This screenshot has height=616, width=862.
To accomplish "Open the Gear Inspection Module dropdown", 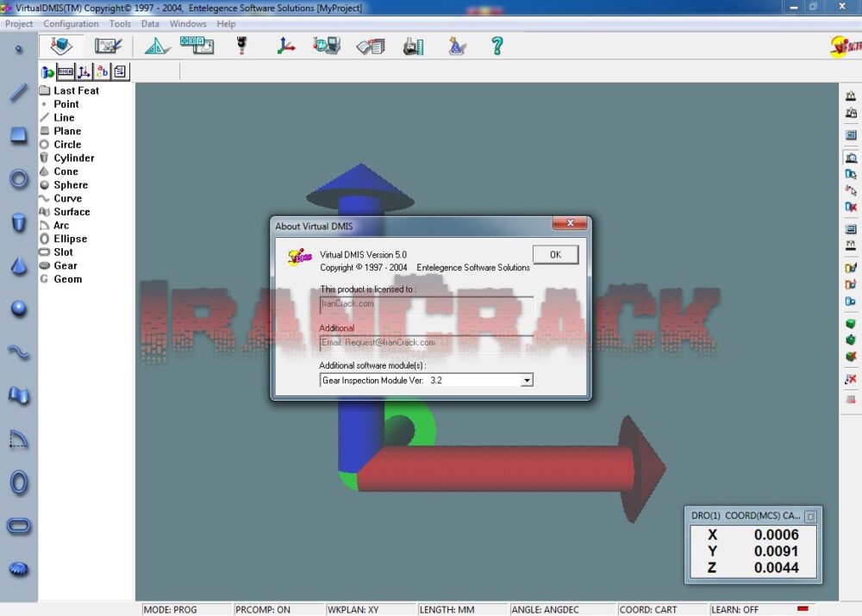I will [527, 380].
